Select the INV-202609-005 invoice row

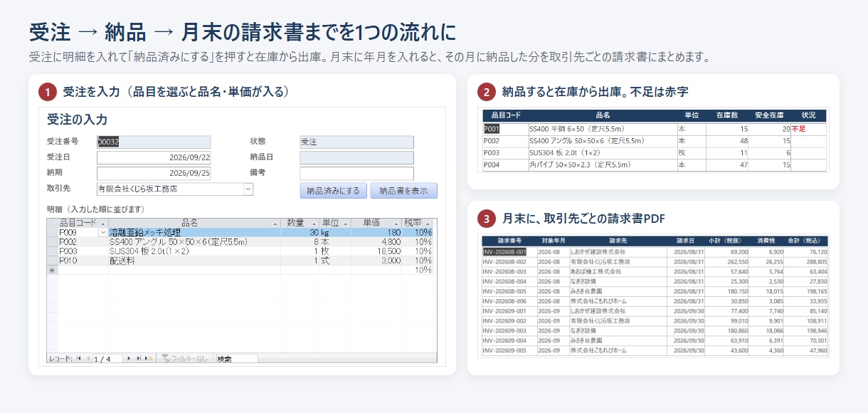coord(655,351)
